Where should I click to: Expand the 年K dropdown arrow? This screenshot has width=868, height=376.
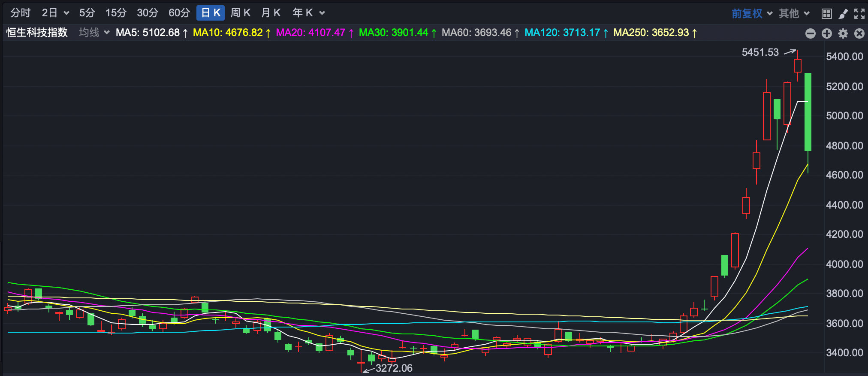(322, 13)
